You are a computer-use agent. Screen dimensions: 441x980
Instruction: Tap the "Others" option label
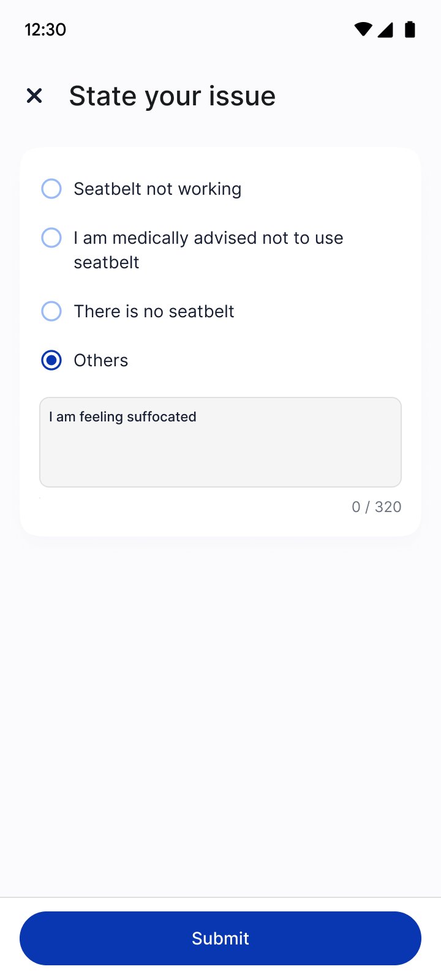click(101, 360)
